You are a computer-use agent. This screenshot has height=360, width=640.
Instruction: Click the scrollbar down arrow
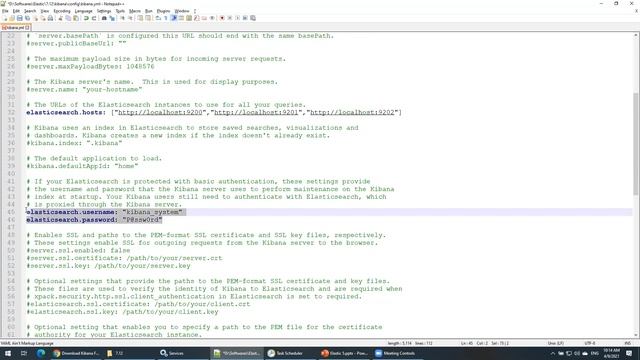(x=636, y=334)
